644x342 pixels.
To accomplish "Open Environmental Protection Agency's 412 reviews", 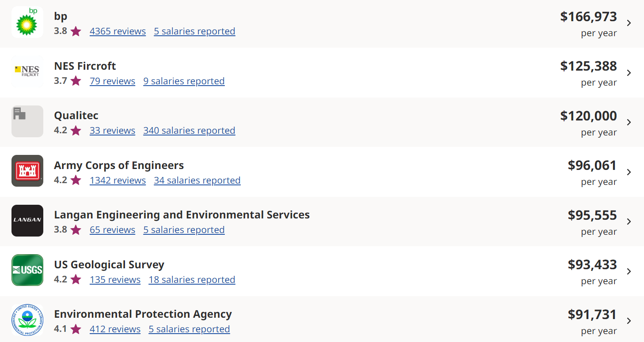I will click(x=115, y=329).
